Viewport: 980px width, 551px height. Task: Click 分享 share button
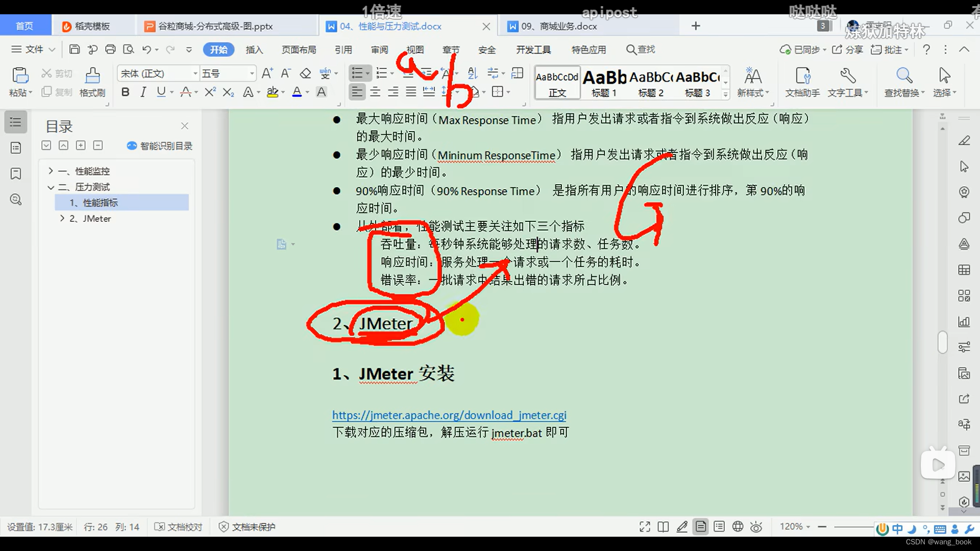pyautogui.click(x=848, y=49)
